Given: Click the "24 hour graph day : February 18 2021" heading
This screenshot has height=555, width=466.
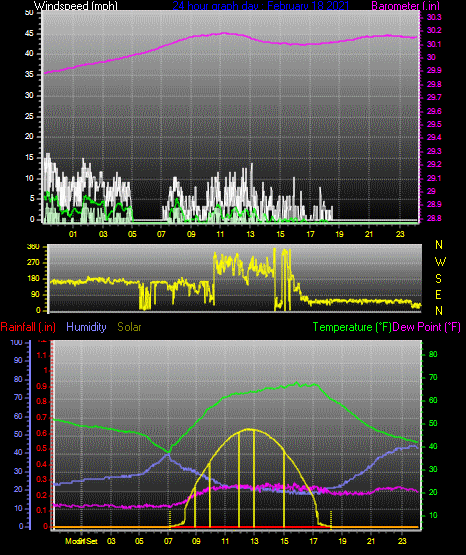Looking at the screenshot, I should point(261,6).
